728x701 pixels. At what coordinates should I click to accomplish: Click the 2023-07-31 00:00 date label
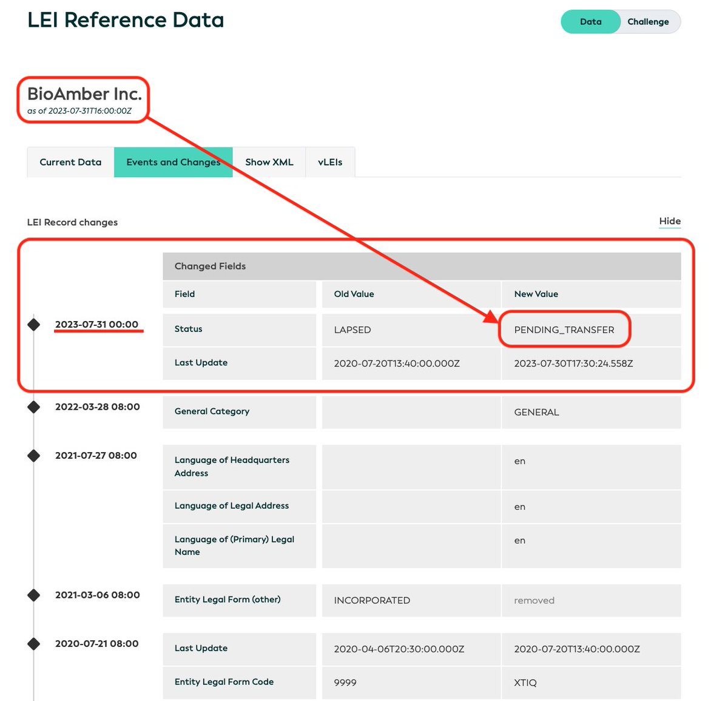coord(97,325)
